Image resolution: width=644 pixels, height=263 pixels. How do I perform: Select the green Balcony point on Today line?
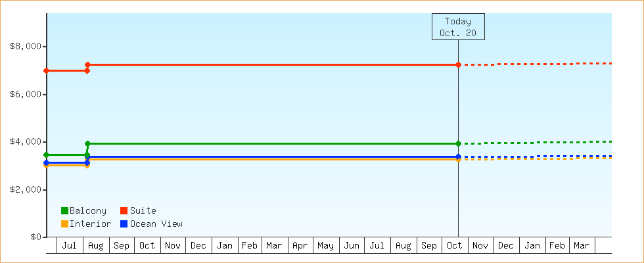(x=458, y=143)
